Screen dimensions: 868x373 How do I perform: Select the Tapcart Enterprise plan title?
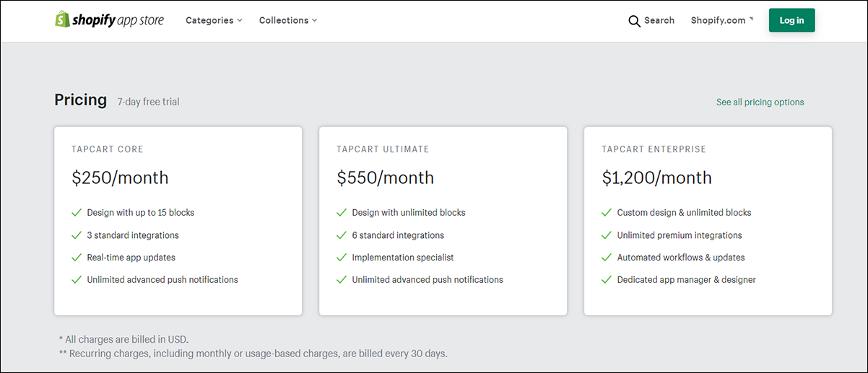[x=654, y=149]
